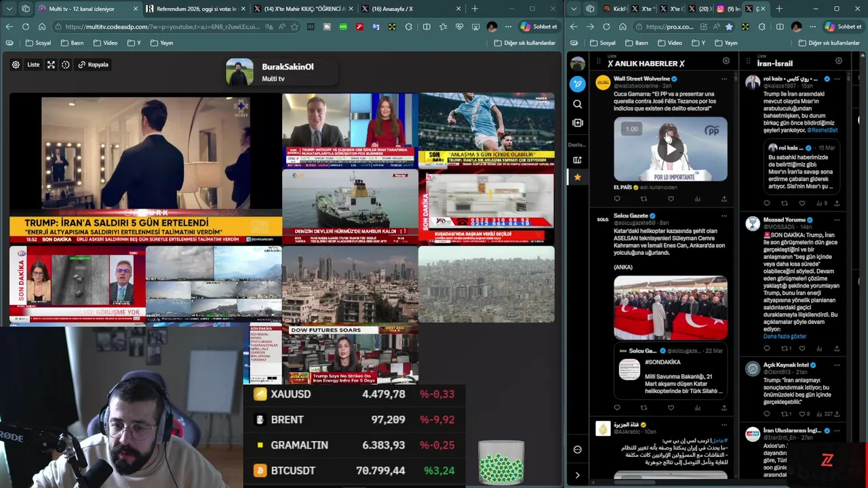868x488 pixels.
Task: Open Yayın bookmarks folder in right browser
Action: (726, 43)
